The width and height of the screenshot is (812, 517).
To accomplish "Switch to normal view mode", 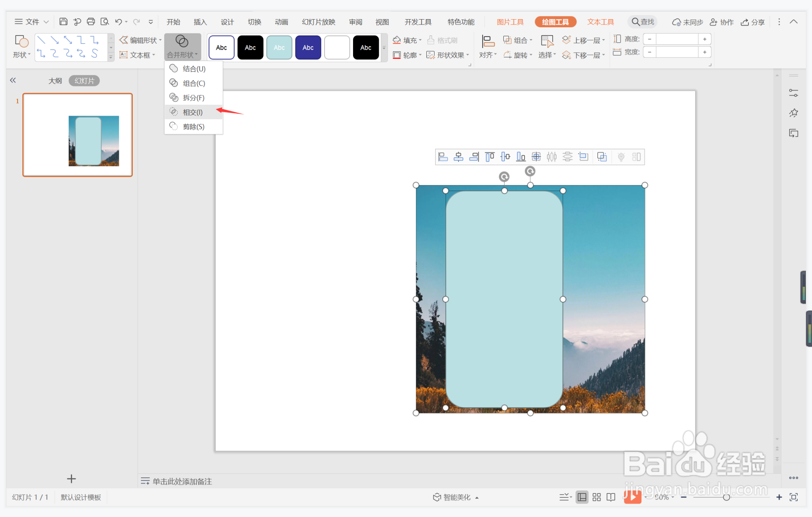I will (x=582, y=497).
